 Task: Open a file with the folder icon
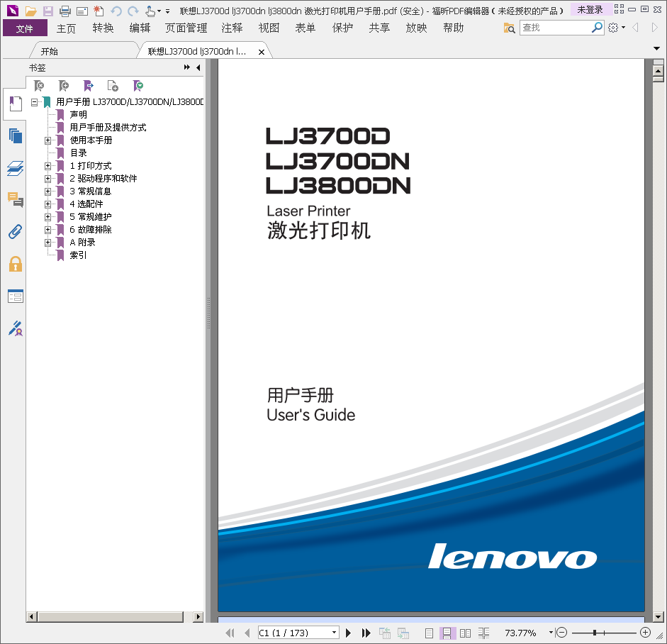(30, 11)
